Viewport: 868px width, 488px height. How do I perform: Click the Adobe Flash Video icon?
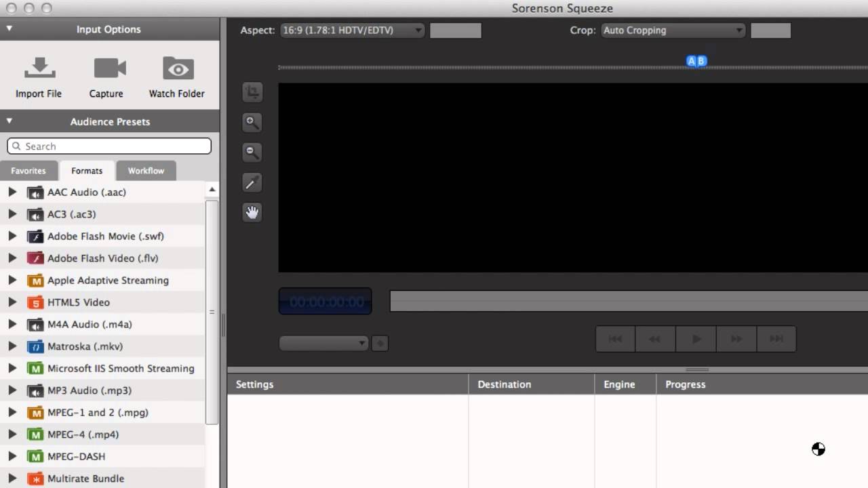click(x=35, y=258)
